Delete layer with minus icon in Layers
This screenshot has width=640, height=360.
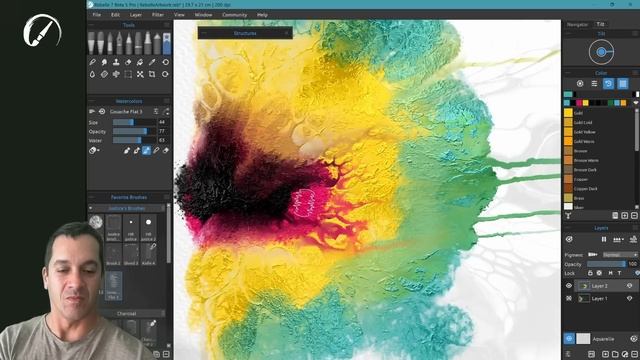click(635, 354)
